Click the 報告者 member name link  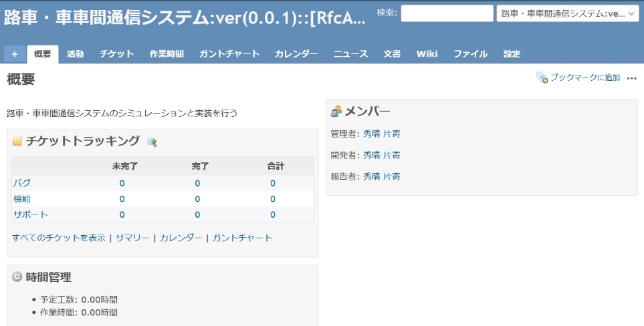pyautogui.click(x=382, y=176)
